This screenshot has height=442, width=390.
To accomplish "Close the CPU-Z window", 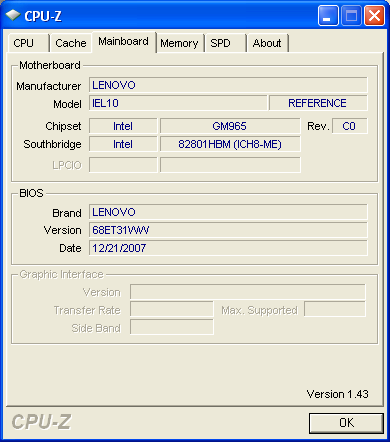I will coord(375,15).
